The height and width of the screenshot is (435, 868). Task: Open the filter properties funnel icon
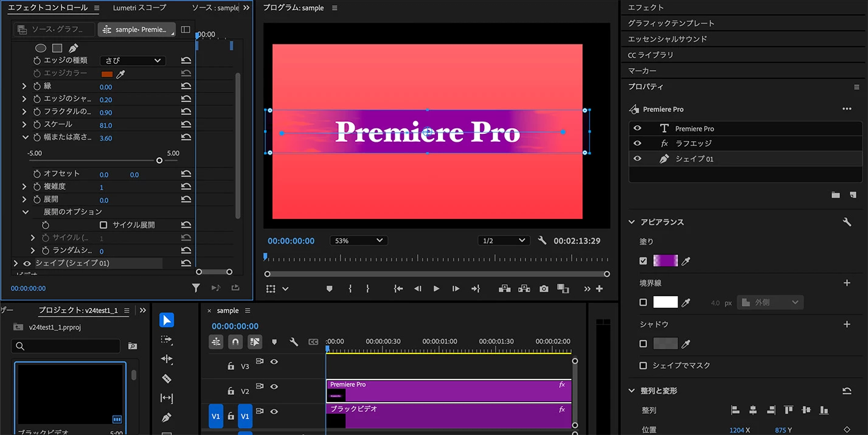(x=196, y=288)
